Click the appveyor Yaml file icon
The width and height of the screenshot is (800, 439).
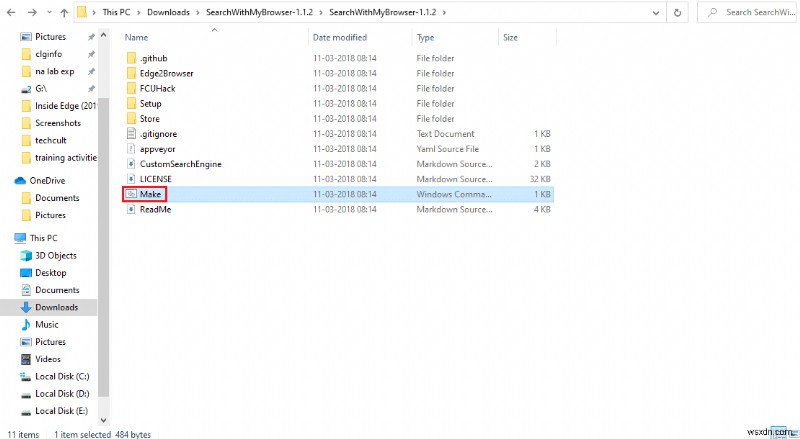click(x=131, y=149)
